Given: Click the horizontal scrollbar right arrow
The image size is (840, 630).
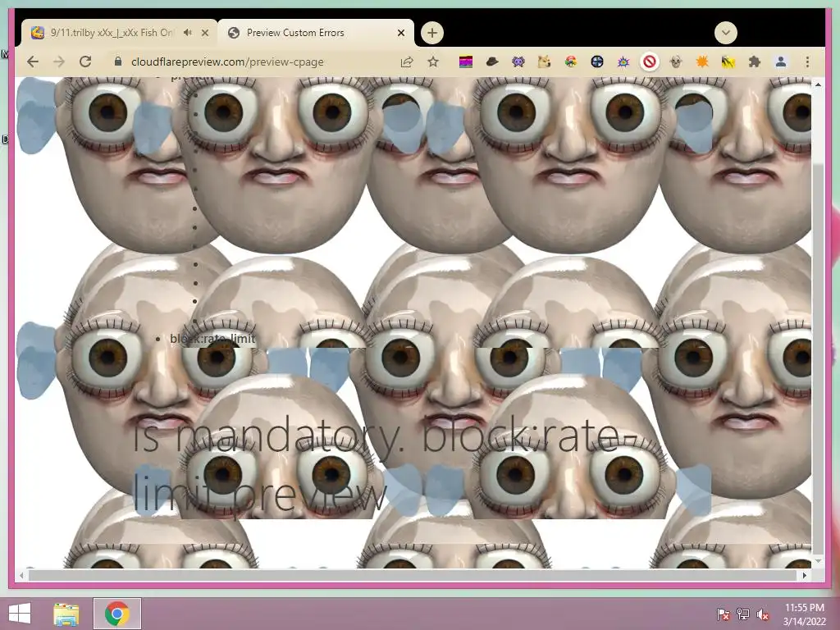Looking at the screenshot, I should tap(804, 575).
